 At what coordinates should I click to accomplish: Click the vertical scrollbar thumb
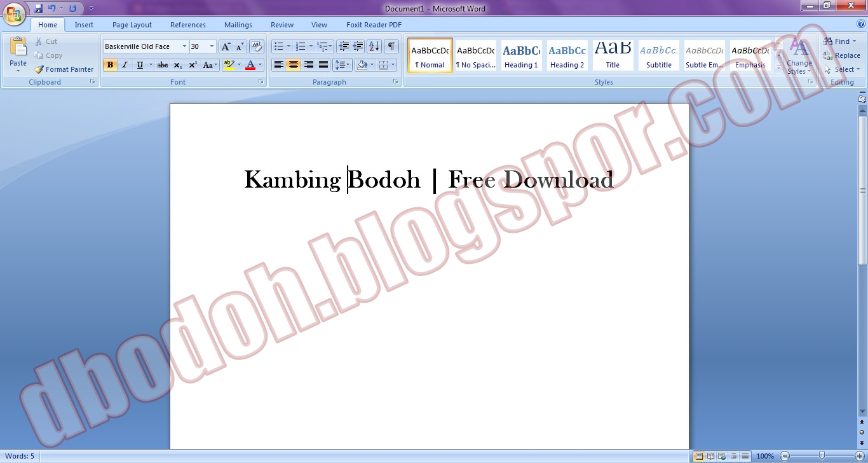pos(862,191)
